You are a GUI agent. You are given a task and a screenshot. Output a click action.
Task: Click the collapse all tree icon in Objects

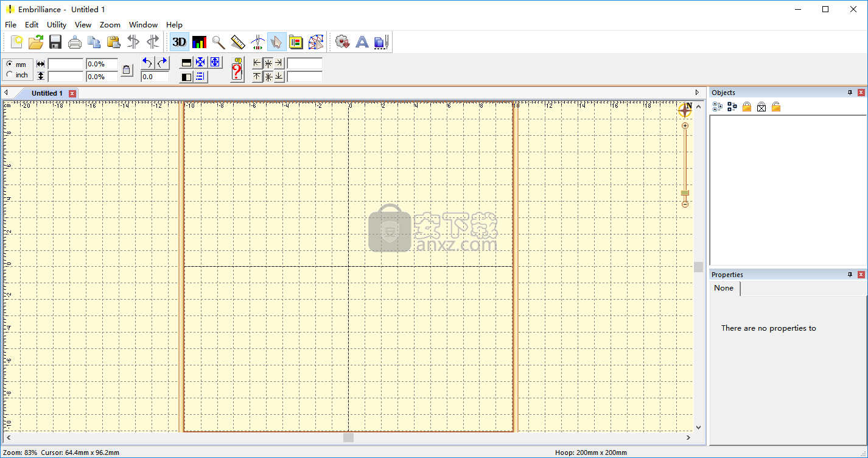click(732, 107)
